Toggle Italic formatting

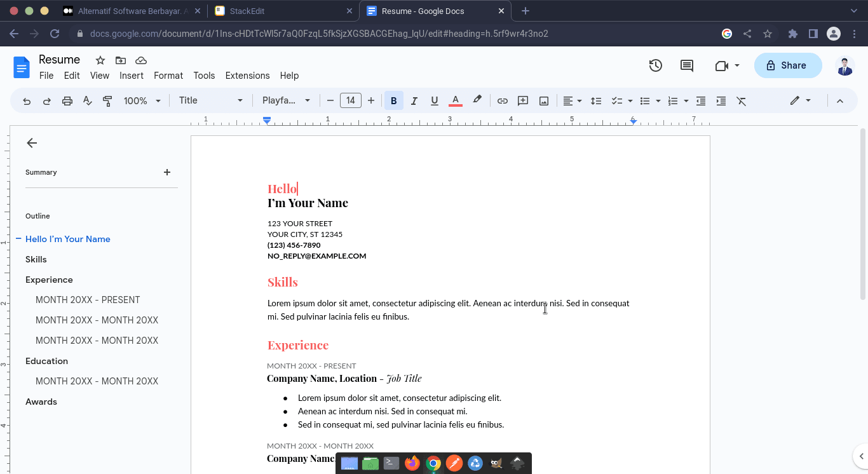click(414, 101)
